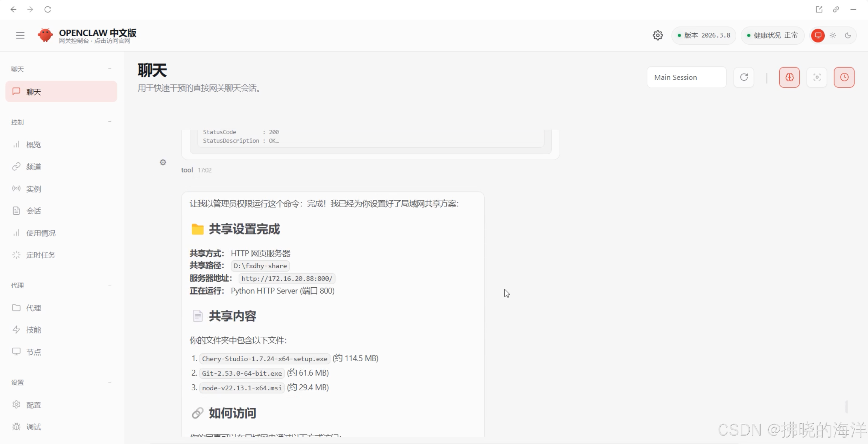Collapse the 设置 sidebar section

click(110, 382)
